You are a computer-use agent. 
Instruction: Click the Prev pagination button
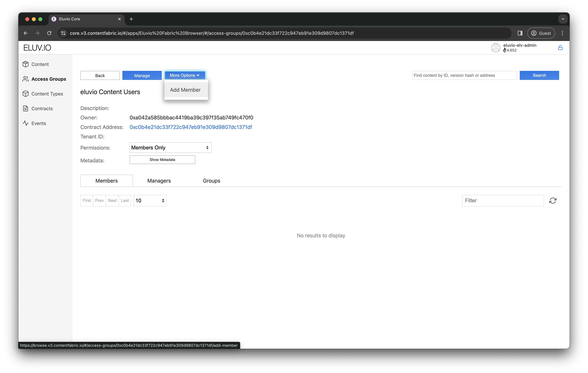[99, 200]
